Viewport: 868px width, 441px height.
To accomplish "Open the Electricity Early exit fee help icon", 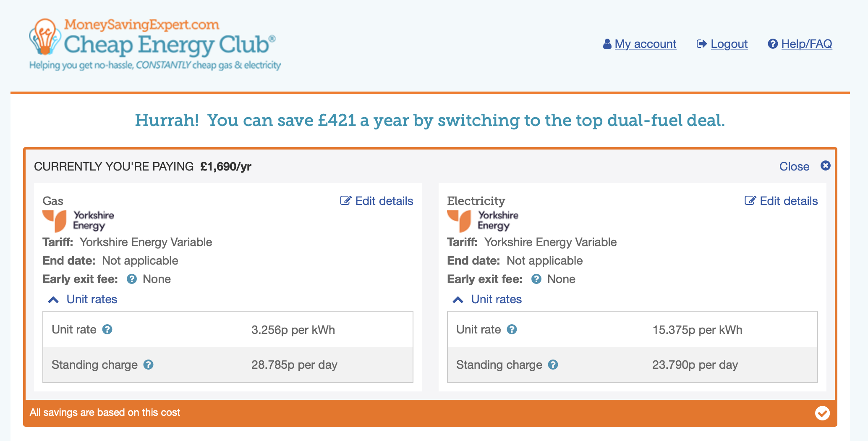I will [536, 279].
